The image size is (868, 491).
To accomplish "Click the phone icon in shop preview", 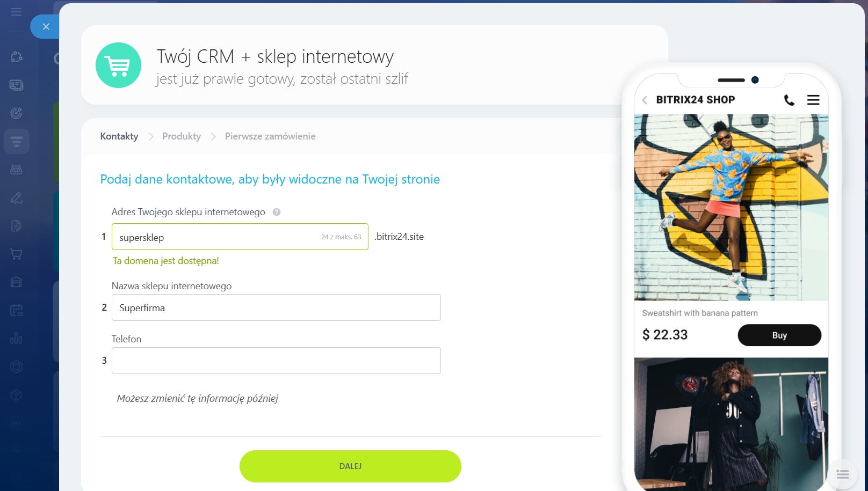I will pos(789,100).
